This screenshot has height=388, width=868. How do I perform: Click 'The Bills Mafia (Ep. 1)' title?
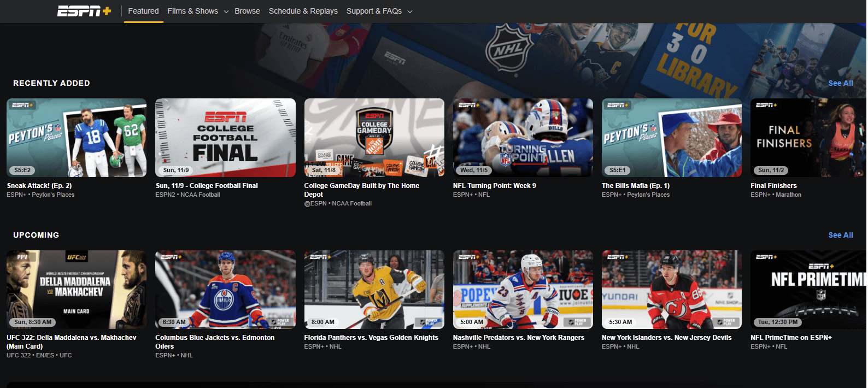tap(636, 186)
